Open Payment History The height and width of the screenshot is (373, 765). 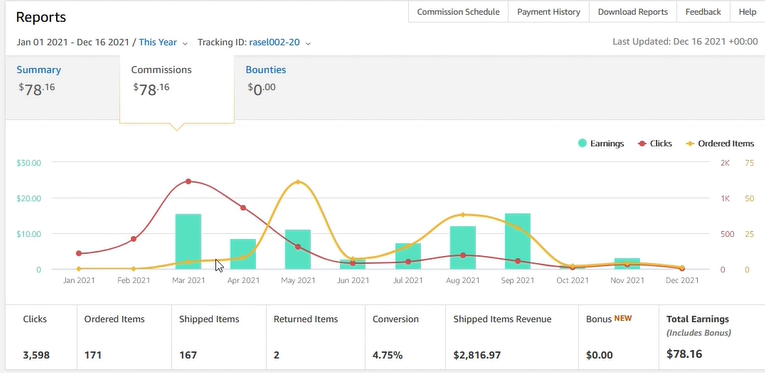(548, 12)
